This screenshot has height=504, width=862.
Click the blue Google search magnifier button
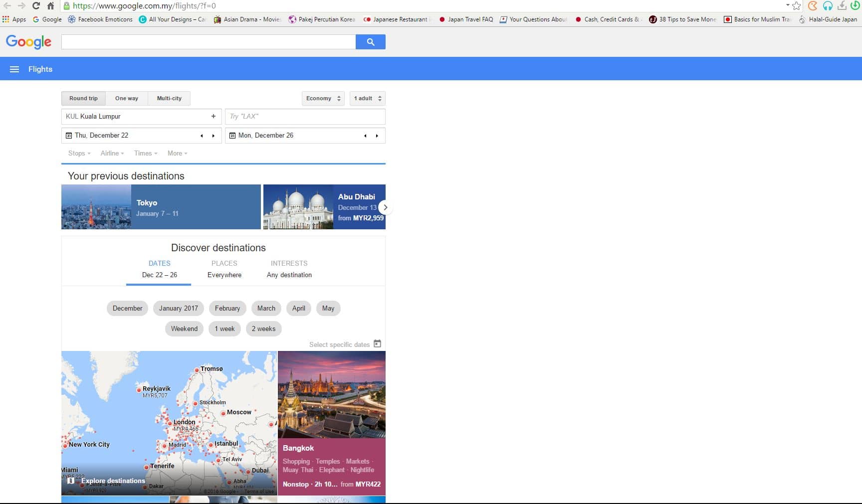pyautogui.click(x=370, y=42)
